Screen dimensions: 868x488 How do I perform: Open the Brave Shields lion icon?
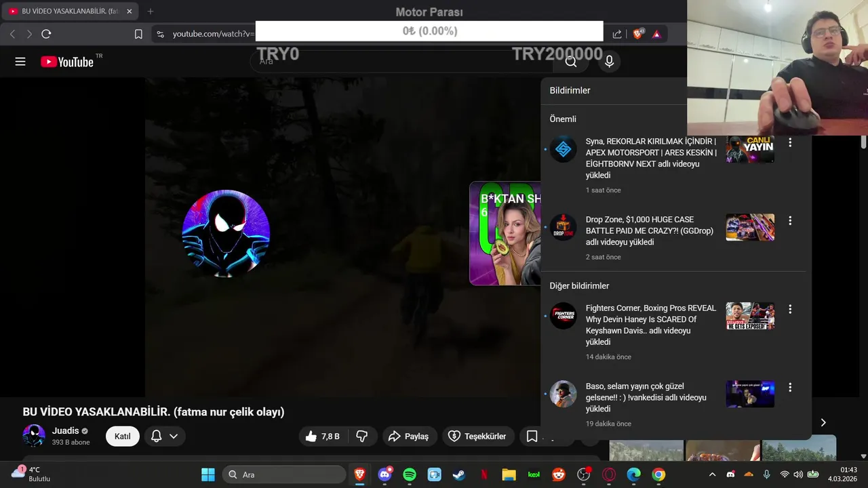(637, 34)
